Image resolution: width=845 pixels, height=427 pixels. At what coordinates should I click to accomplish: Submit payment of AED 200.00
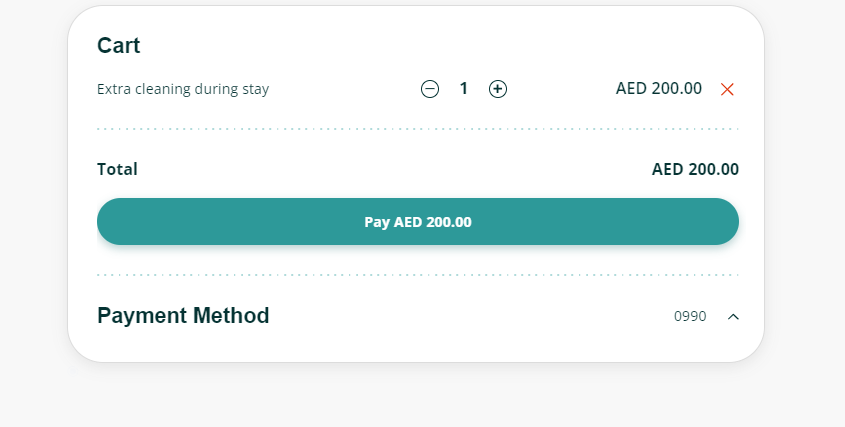[x=418, y=222]
